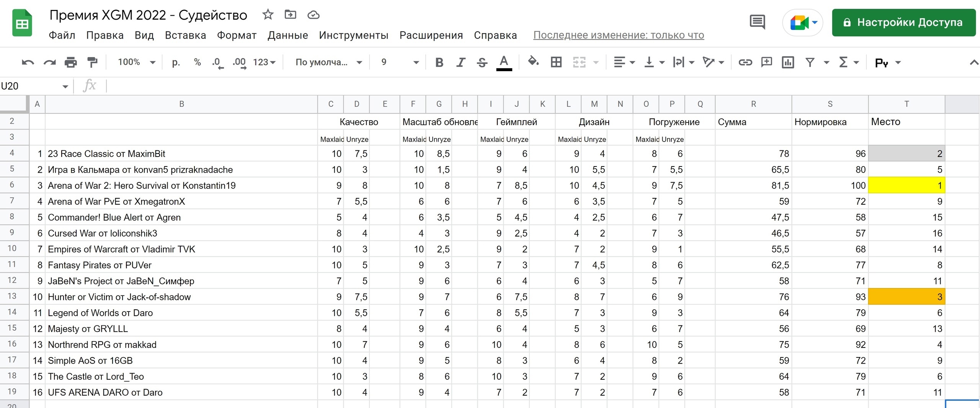
Task: Click the insert comment icon
Action: (x=766, y=62)
